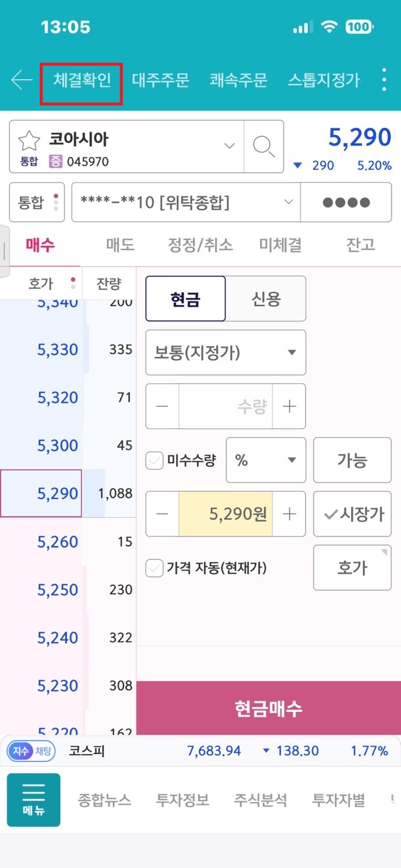This screenshot has height=868, width=401.
Task: Open the % quantity ratio dropdown
Action: (266, 461)
